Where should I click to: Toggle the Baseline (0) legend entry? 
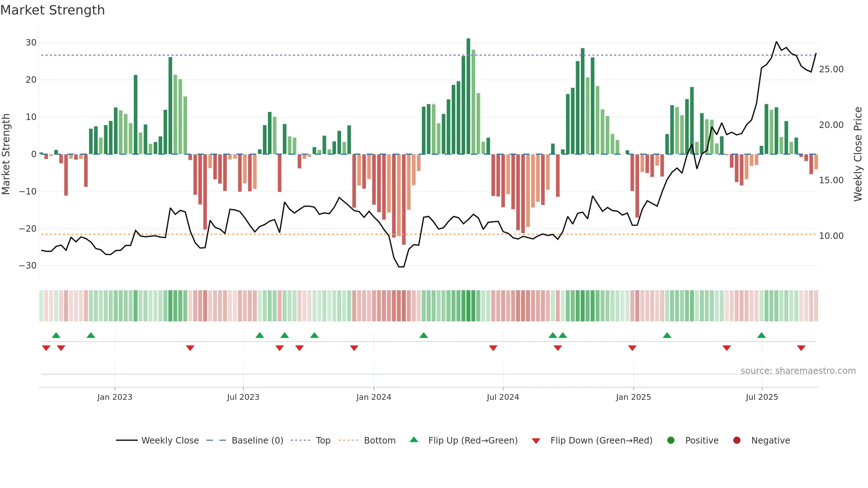pyautogui.click(x=244, y=440)
